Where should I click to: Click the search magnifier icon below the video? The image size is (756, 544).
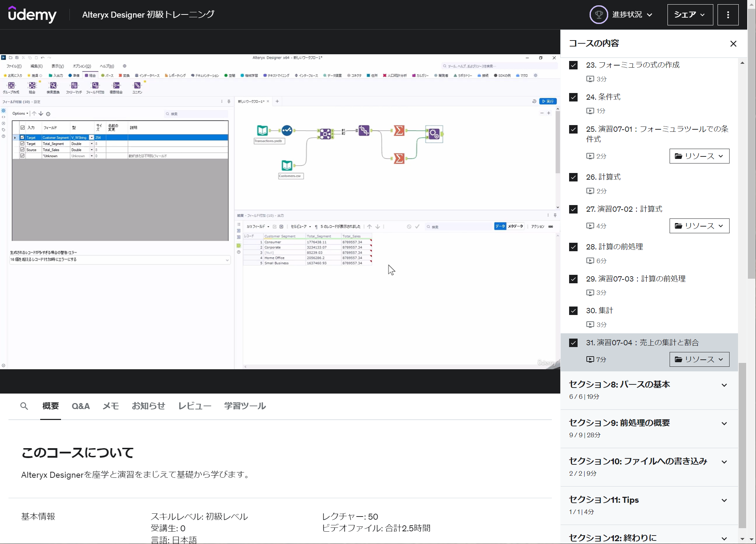[x=24, y=406]
